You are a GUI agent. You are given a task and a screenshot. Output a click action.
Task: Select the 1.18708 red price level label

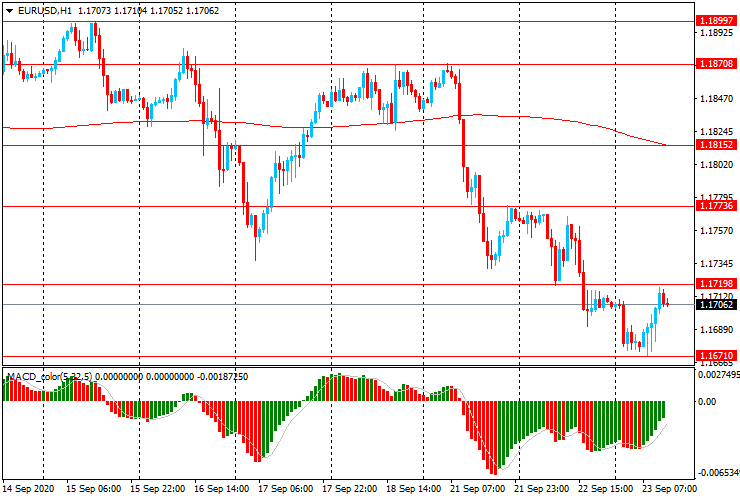pos(716,63)
